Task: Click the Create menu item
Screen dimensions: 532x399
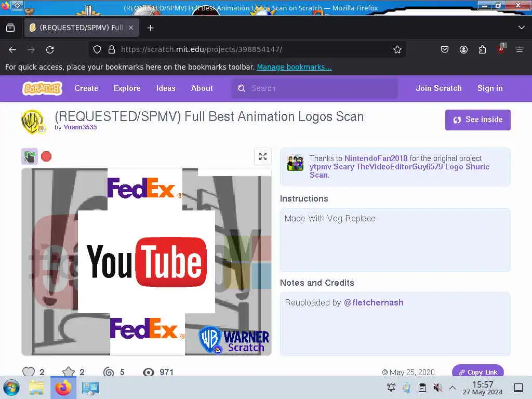Action: (86, 88)
